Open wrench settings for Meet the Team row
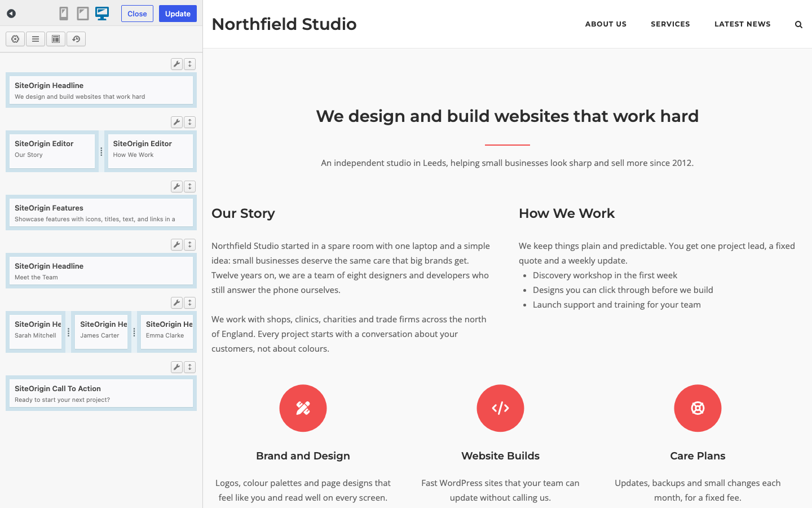Image resolution: width=812 pixels, height=508 pixels. [x=176, y=244]
